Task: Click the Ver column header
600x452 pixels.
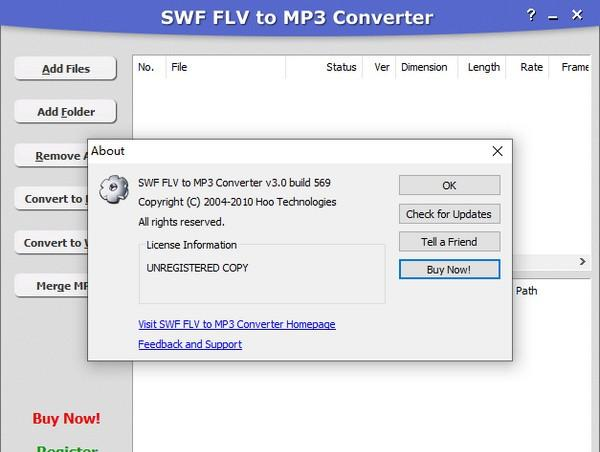Action: tap(379, 67)
